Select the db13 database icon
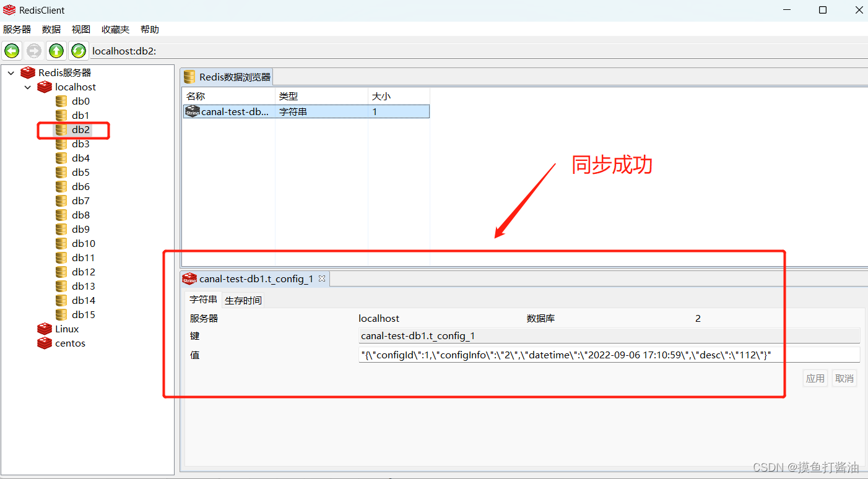The height and width of the screenshot is (479, 868). [x=61, y=286]
